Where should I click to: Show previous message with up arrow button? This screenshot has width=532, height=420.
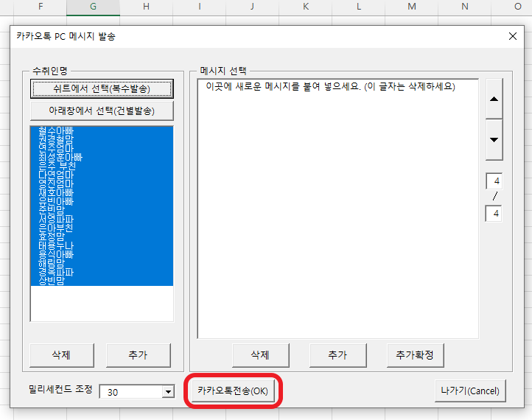[x=494, y=99]
